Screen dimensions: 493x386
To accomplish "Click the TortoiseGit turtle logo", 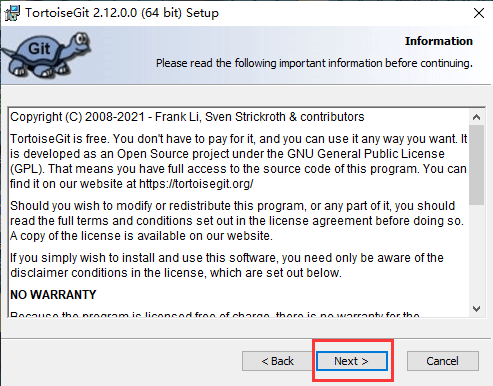I will 46,55.
